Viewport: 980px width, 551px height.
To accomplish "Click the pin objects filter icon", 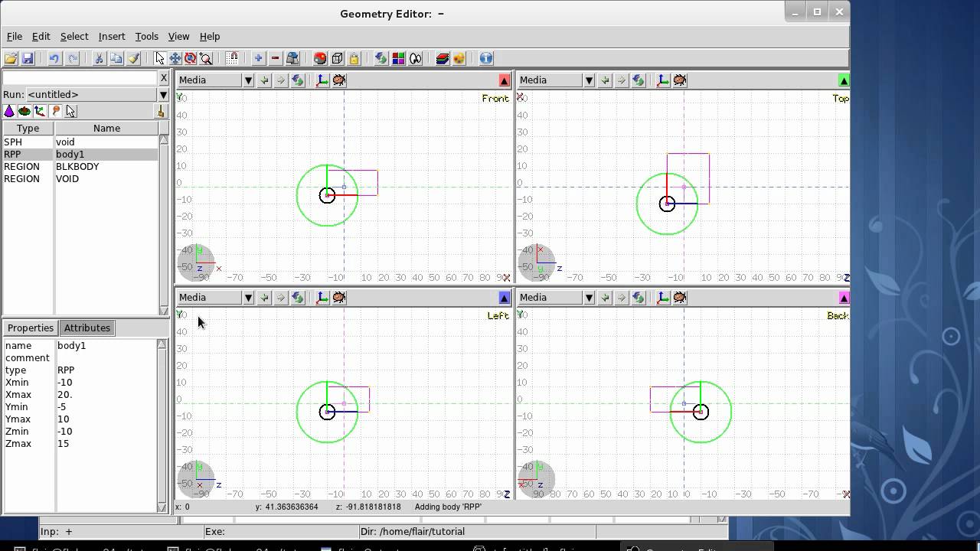I will point(55,111).
